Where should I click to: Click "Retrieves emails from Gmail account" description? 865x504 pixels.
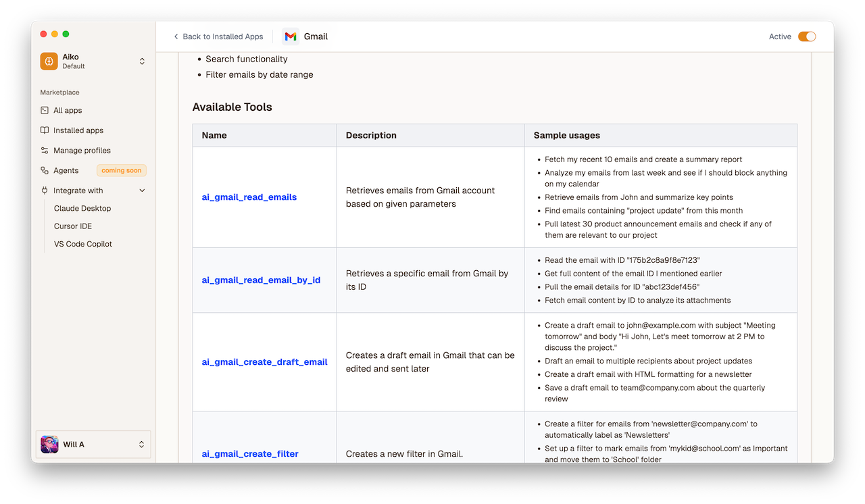[420, 197]
